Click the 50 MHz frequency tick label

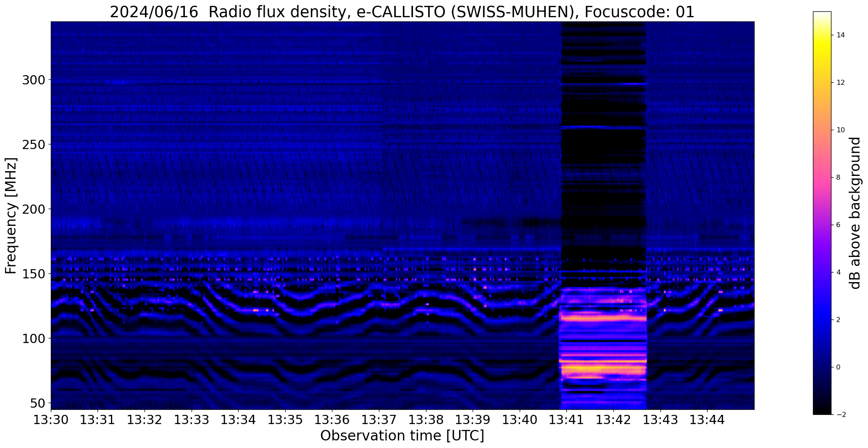point(38,403)
